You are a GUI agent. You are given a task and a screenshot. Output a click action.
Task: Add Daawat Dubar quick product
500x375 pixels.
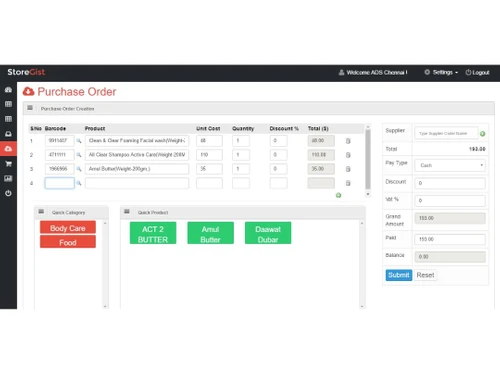[268, 233]
